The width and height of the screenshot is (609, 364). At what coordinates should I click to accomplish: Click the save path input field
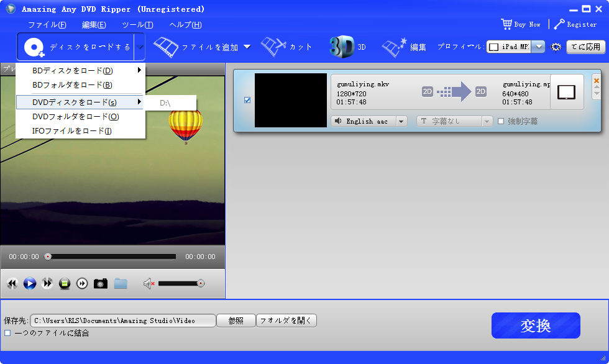tap(123, 321)
